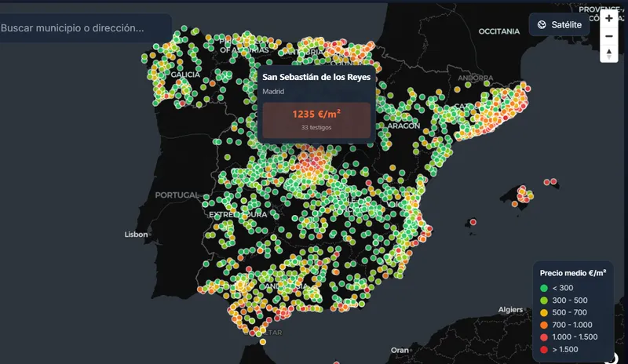Click the Lisbon city label
This screenshot has height=364, width=628.
(136, 235)
